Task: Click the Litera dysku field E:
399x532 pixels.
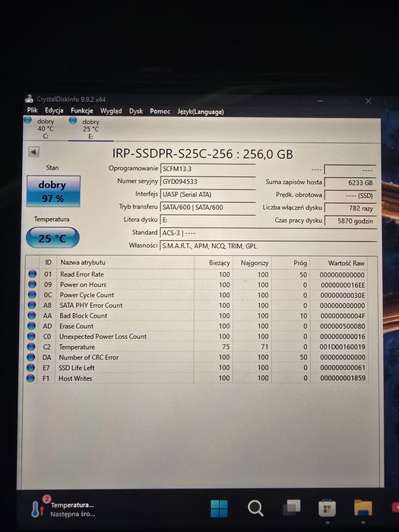Action: tap(207, 220)
